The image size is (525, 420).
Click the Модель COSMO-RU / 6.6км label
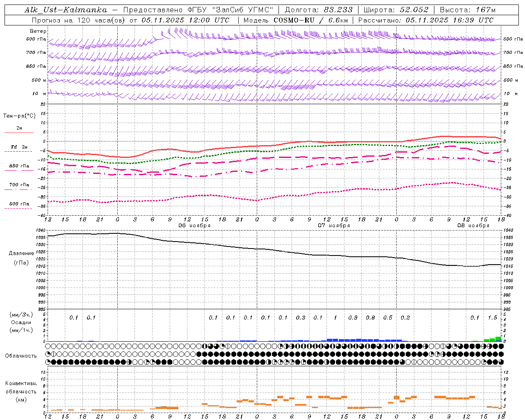pos(296,20)
